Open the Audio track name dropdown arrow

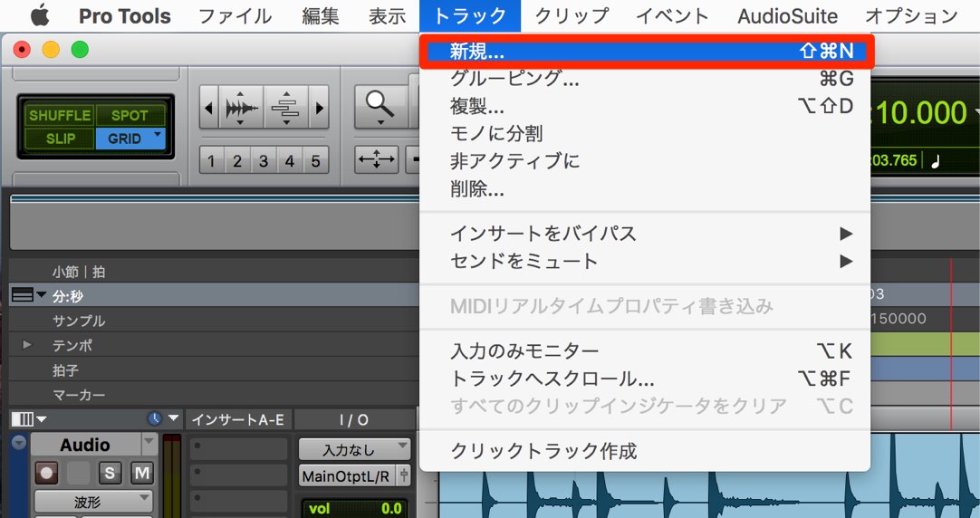click(x=149, y=445)
